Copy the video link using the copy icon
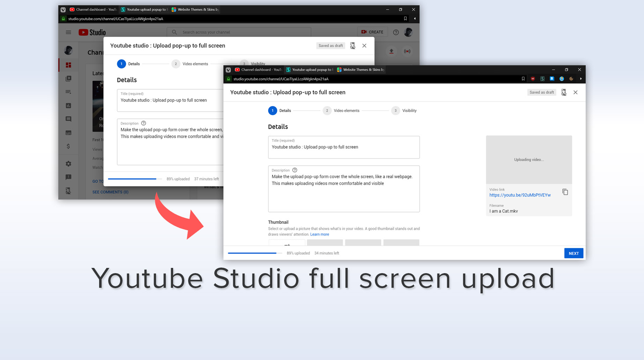This screenshot has height=360, width=644. (x=565, y=192)
